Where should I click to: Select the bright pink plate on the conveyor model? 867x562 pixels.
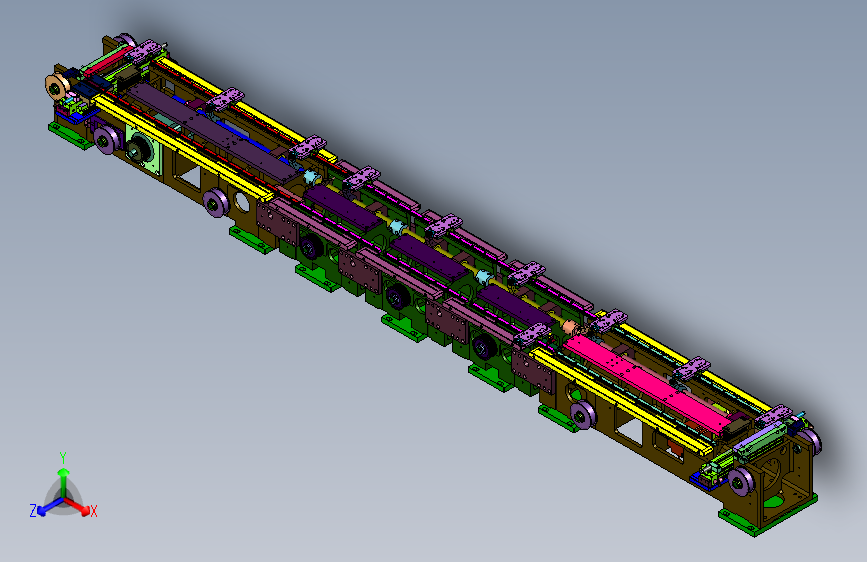point(647,384)
